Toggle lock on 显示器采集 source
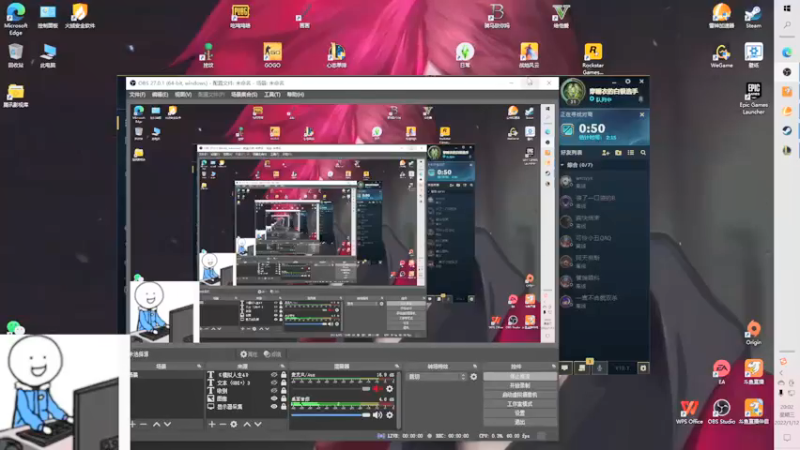 click(284, 407)
